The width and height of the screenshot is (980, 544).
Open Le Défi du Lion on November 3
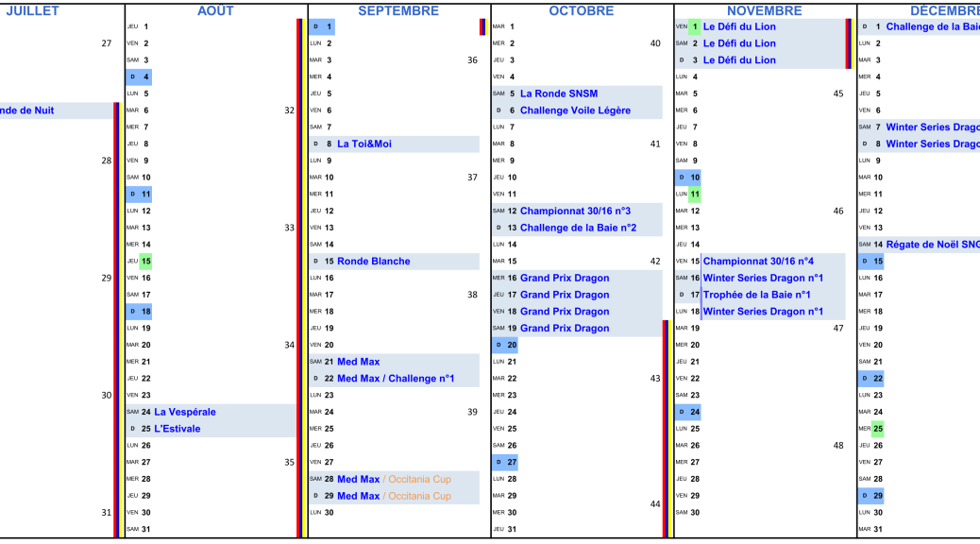coord(739,60)
